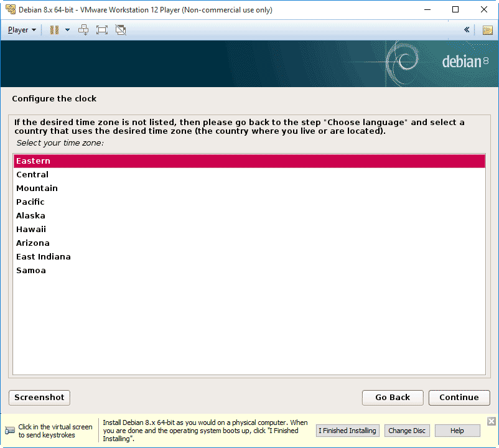499x448 pixels.
Task: Open the notes/library icon at toolbar right
Action: 487,30
